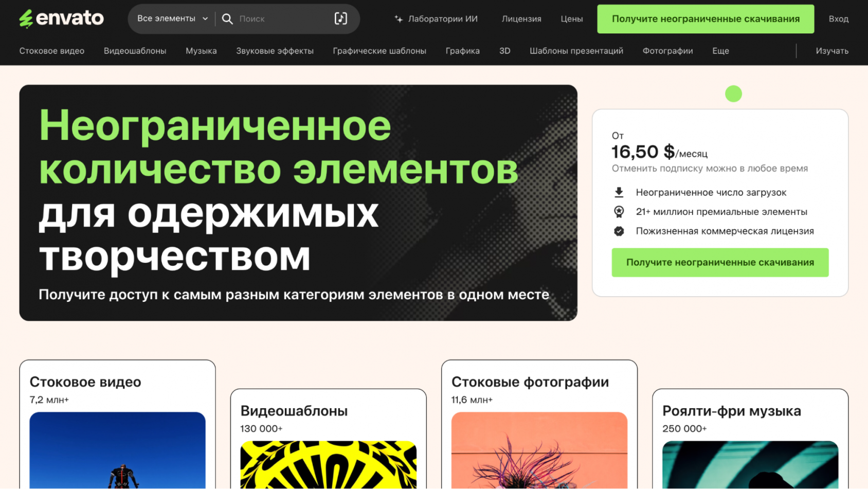Click pricing card Получите неограниченные скачивания button
The image size is (868, 489).
point(720,263)
